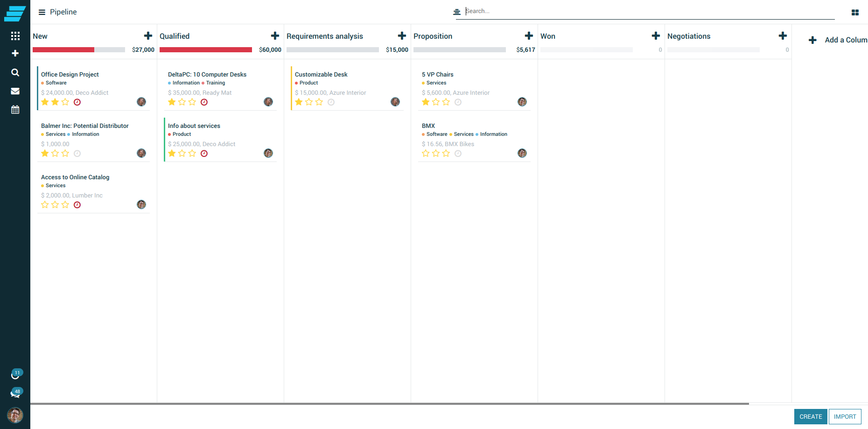The image size is (868, 429).
Task: Expand search filter options toggle
Action: (457, 12)
